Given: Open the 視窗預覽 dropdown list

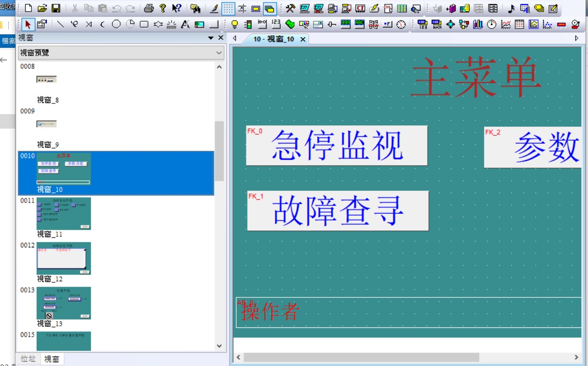Looking at the screenshot, I should click(219, 53).
